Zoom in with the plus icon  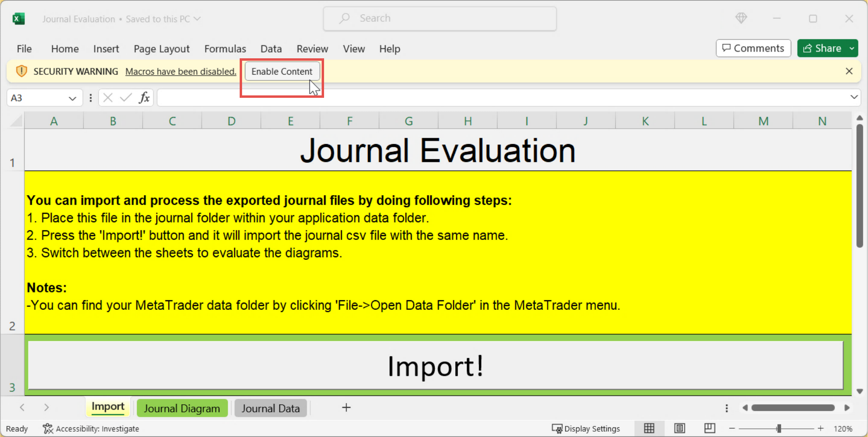821,428
